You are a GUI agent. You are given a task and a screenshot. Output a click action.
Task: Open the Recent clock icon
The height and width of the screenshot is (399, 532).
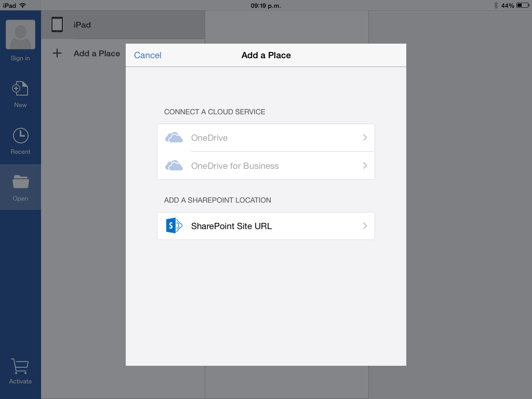coord(20,136)
